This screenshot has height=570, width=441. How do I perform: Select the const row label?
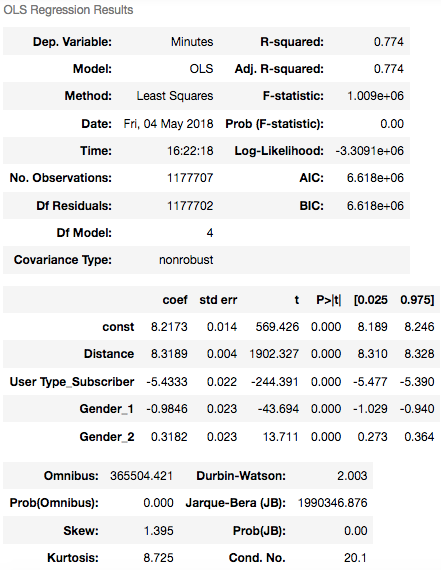(118, 327)
